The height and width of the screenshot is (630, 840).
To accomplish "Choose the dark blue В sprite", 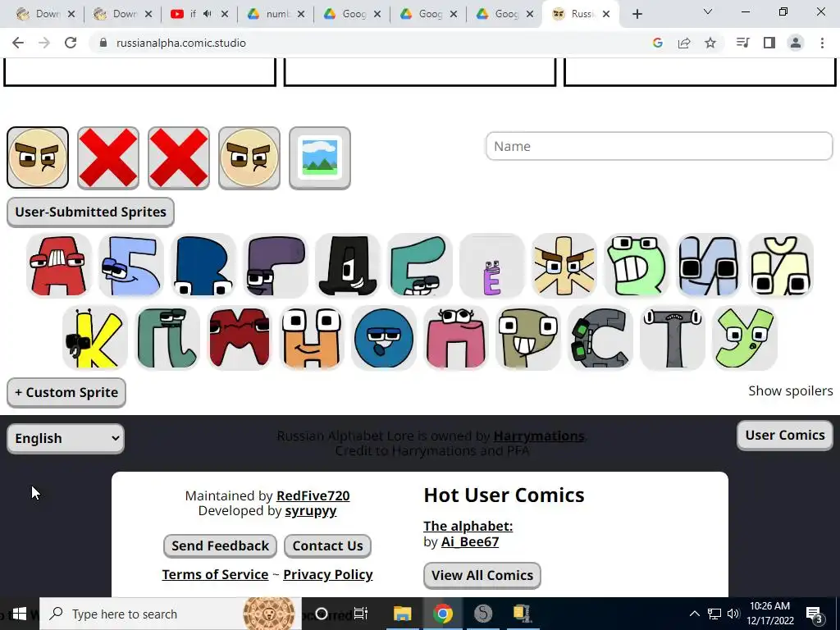I will click(x=203, y=265).
